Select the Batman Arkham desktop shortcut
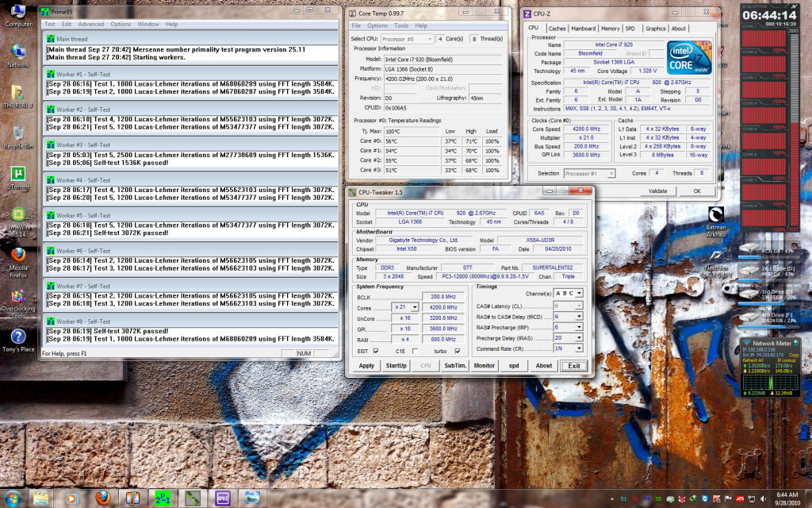This screenshot has height=508, width=812. click(x=716, y=222)
